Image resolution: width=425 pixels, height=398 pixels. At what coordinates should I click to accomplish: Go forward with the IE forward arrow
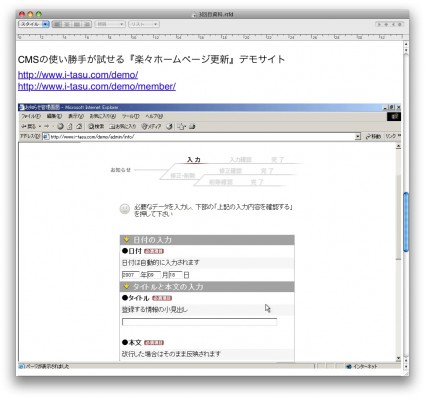[x=47, y=127]
